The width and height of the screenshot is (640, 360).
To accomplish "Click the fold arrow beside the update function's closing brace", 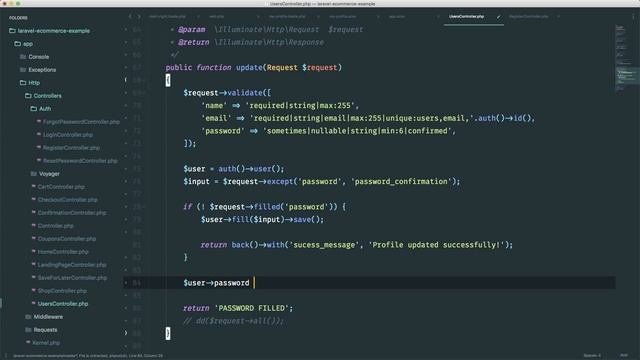I will tap(126, 333).
